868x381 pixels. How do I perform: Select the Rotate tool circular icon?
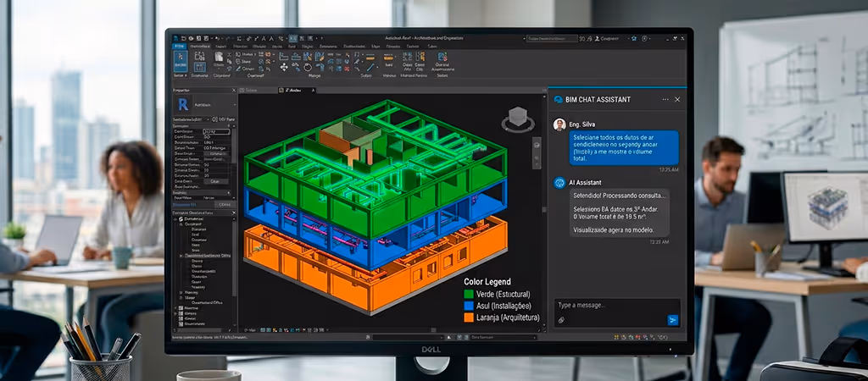pos(308,68)
